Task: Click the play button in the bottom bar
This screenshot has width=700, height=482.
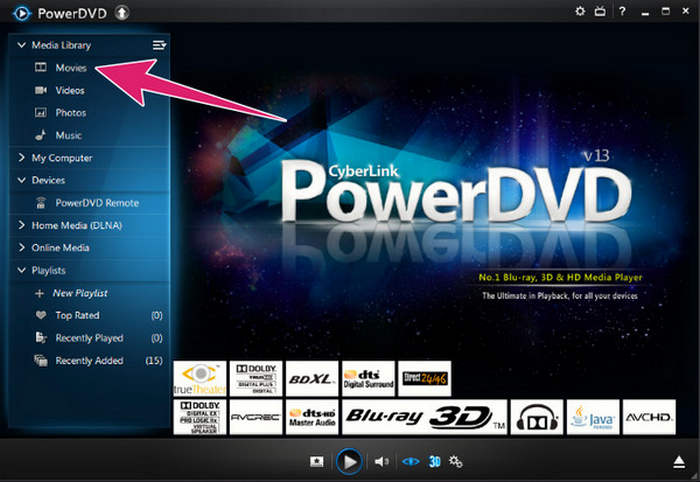Action: [349, 461]
